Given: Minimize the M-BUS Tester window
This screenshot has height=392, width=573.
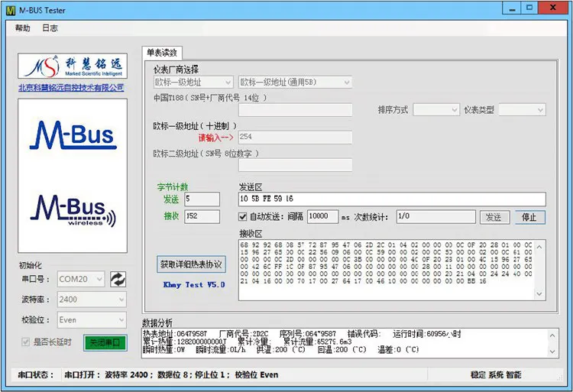Looking at the screenshot, I should pos(513,8).
